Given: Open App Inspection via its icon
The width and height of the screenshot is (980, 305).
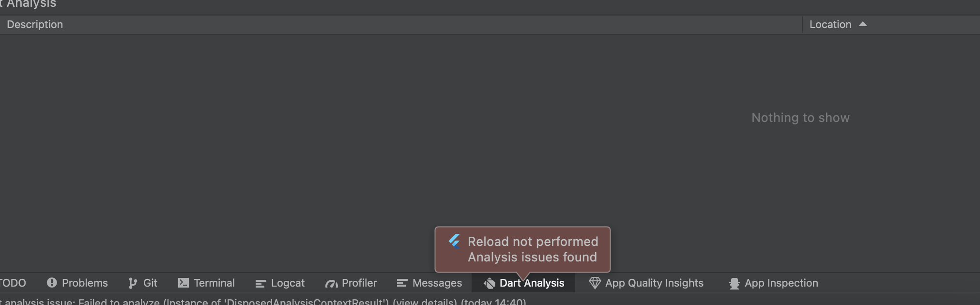Looking at the screenshot, I should click(x=734, y=283).
